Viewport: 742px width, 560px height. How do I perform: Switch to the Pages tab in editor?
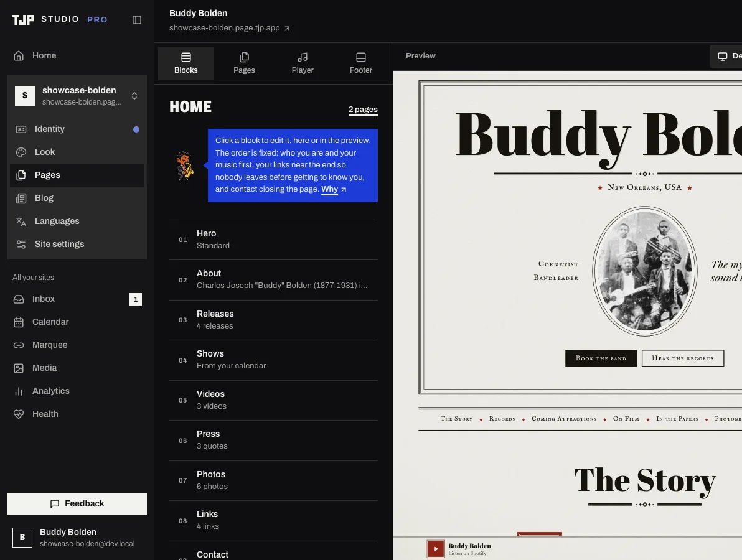click(244, 63)
